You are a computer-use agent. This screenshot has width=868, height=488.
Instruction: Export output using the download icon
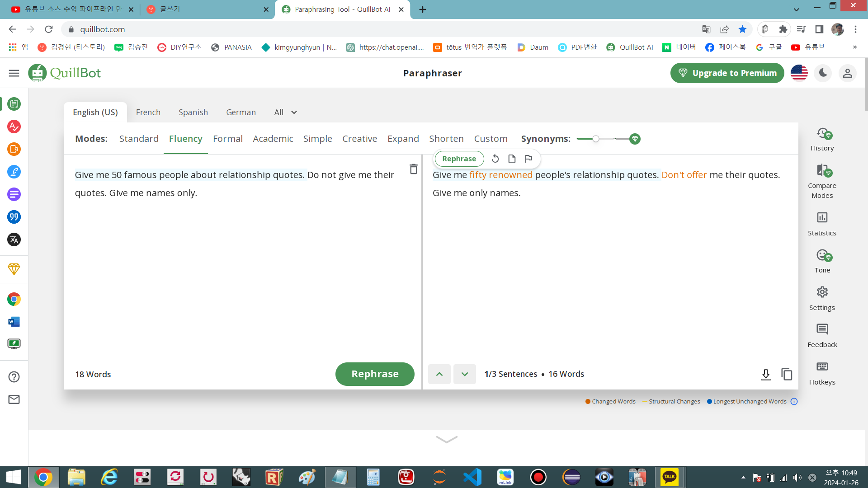[x=765, y=374]
